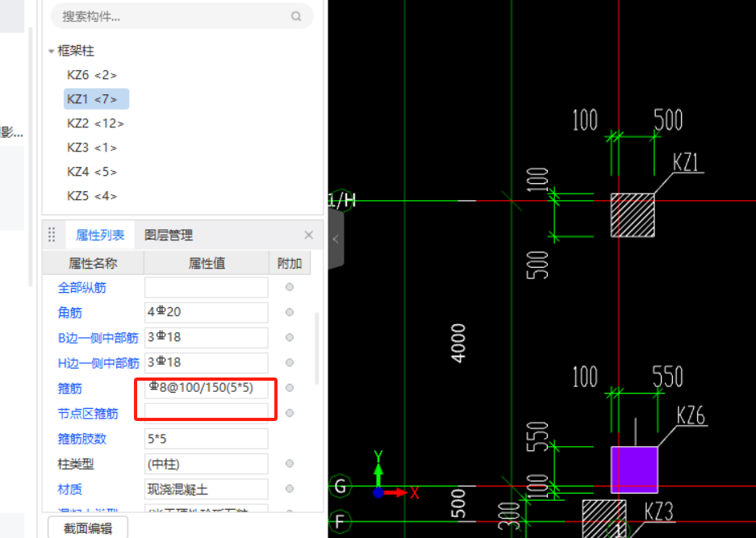Edit the 箍筋肢数 value 5*5
The height and width of the screenshot is (538, 756).
(x=207, y=438)
